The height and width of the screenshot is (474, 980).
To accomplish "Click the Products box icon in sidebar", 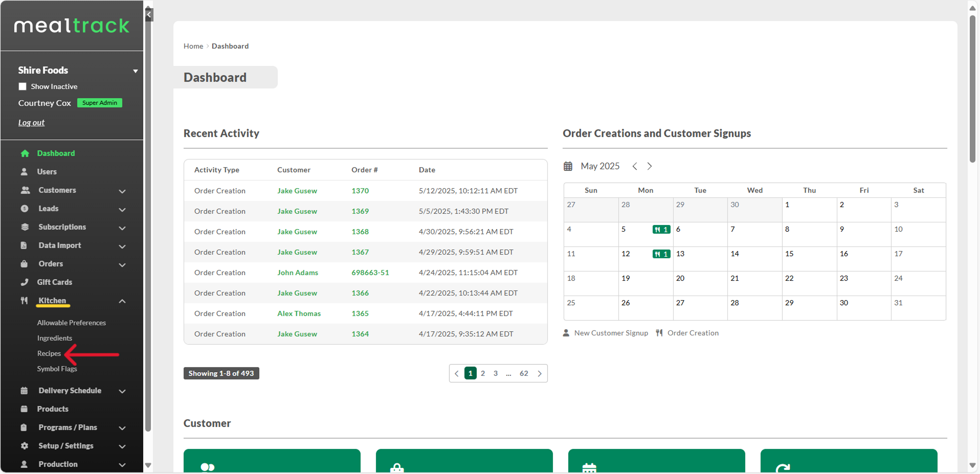I will pyautogui.click(x=25, y=409).
